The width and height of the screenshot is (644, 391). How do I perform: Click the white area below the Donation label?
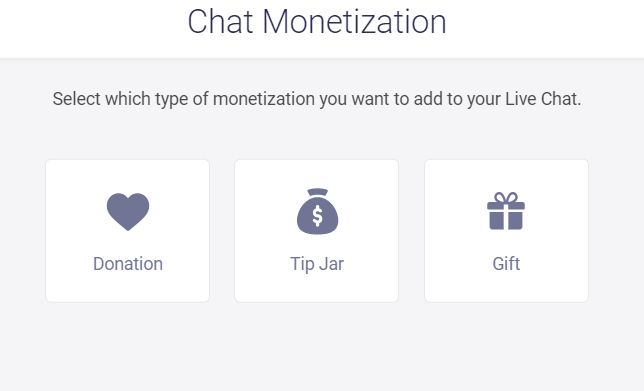128,288
